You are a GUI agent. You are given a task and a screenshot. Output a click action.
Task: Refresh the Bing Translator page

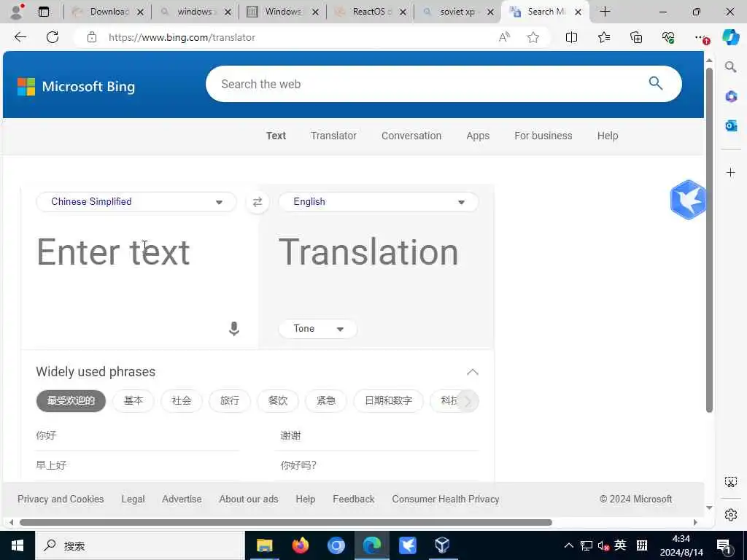(53, 37)
